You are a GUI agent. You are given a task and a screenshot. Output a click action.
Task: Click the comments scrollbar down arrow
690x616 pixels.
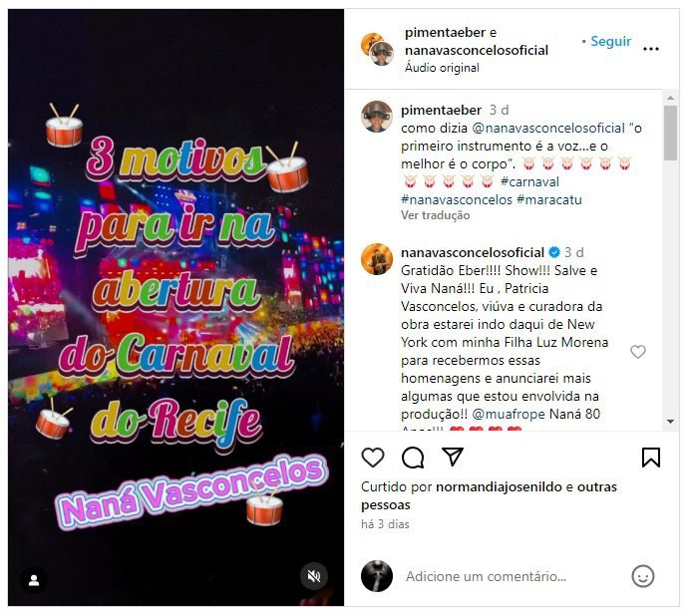coord(671,421)
